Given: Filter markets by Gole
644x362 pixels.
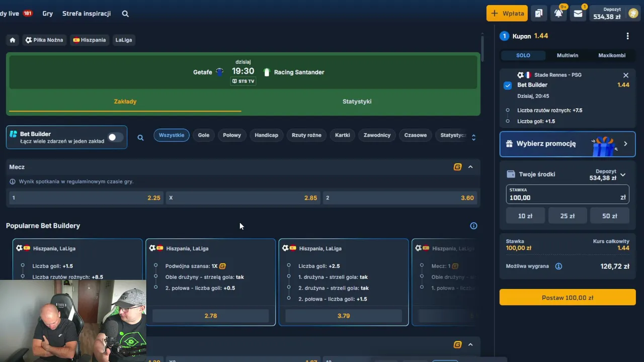Looking at the screenshot, I should click(x=204, y=135).
